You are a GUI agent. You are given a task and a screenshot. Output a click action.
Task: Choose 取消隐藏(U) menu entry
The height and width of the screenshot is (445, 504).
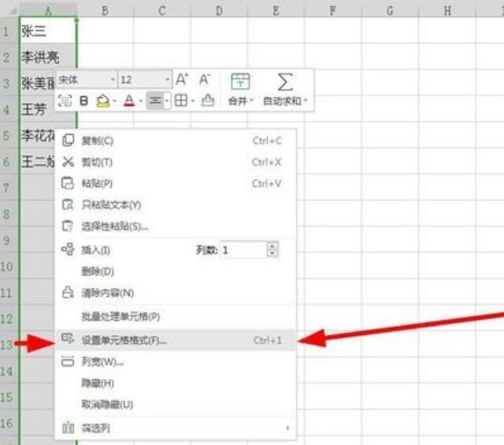[x=175, y=404]
